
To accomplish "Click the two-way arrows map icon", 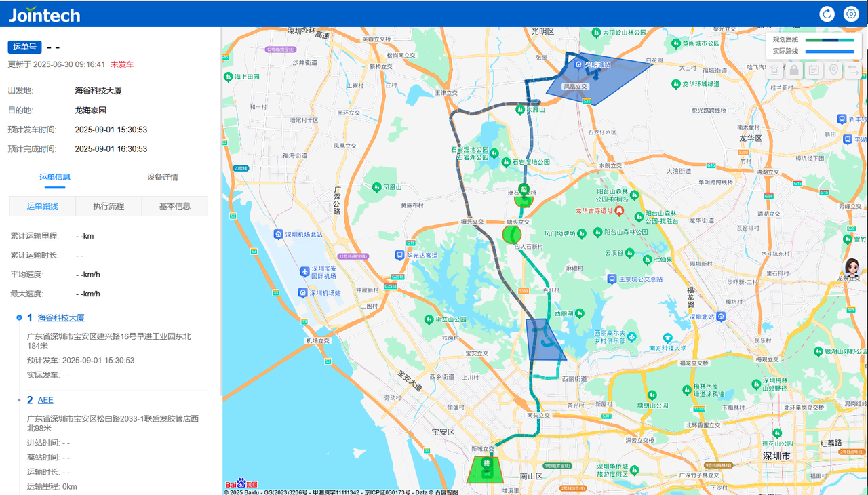I will 853,70.
